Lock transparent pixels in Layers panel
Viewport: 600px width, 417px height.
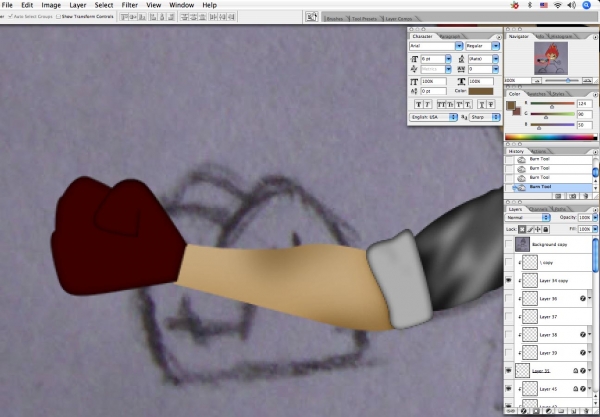point(522,229)
